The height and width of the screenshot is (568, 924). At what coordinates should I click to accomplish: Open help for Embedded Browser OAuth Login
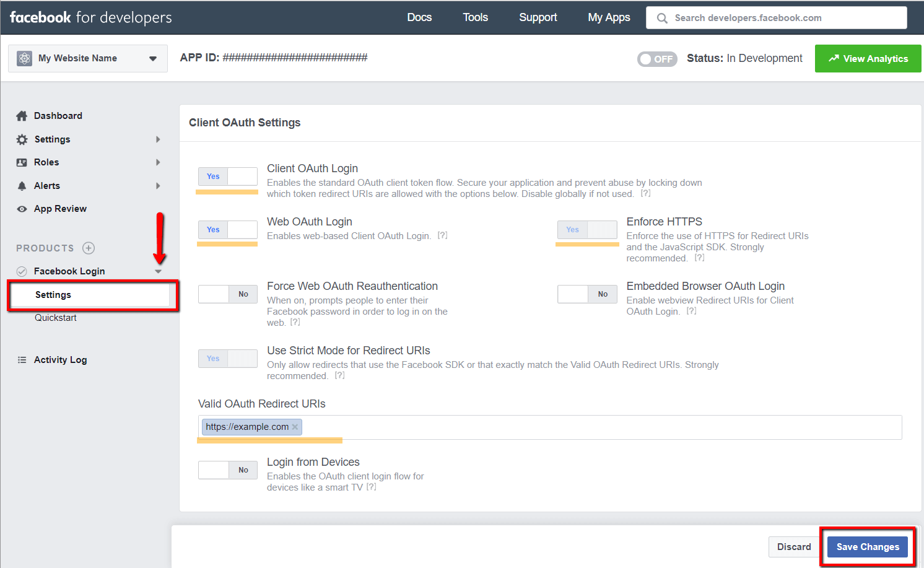coord(691,311)
